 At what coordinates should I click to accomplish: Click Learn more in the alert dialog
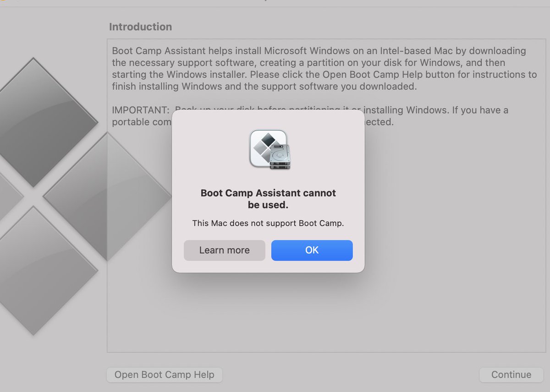[225, 250]
